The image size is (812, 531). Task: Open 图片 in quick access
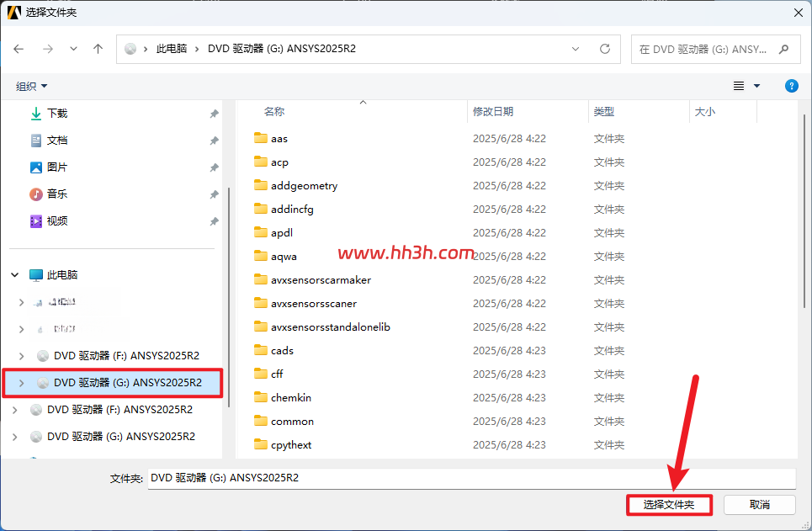coord(57,167)
